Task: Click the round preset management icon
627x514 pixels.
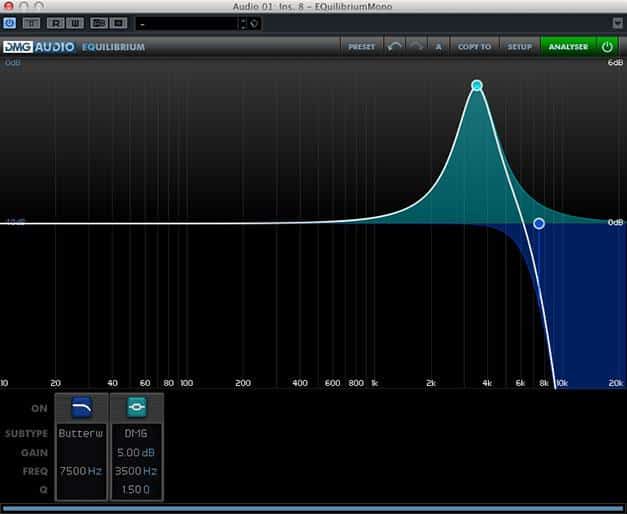Action: [x=254, y=24]
